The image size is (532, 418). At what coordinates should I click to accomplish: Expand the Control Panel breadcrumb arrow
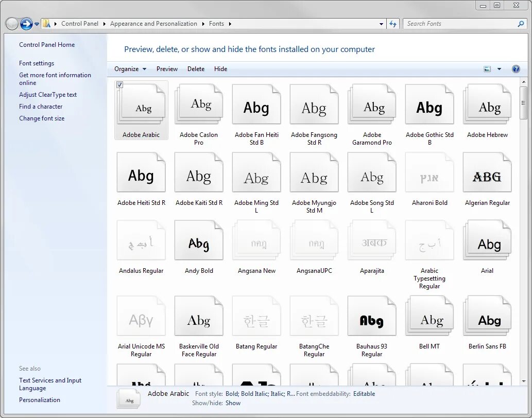pyautogui.click(x=104, y=24)
